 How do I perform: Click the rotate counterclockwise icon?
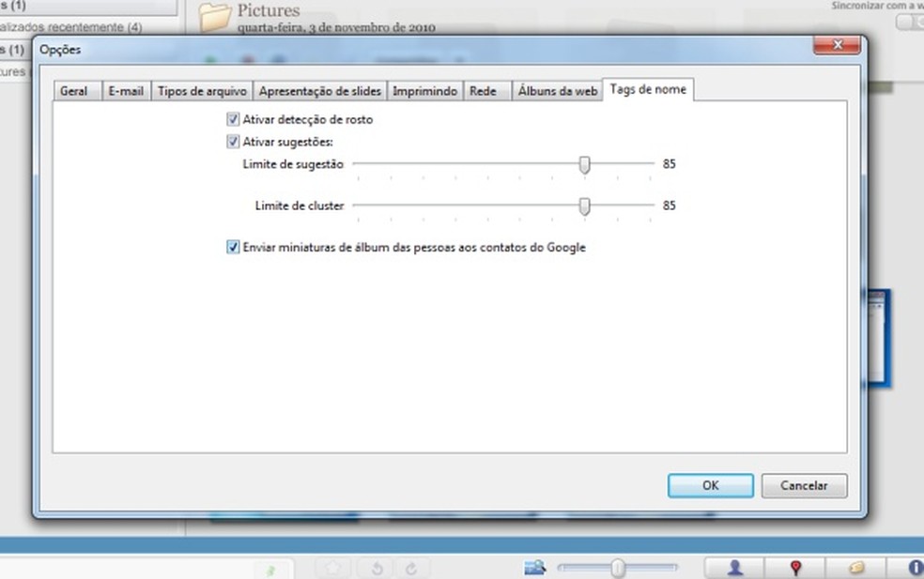coord(377,569)
